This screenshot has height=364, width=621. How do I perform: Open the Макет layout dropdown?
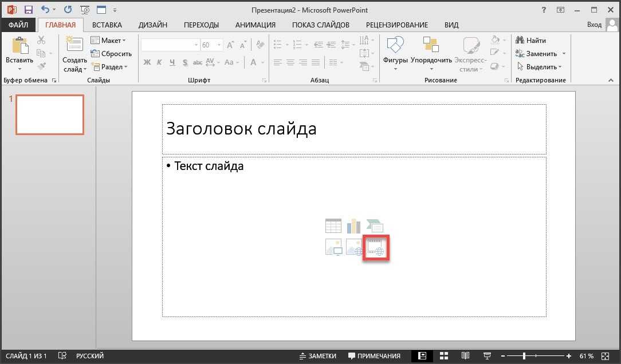tap(108, 41)
